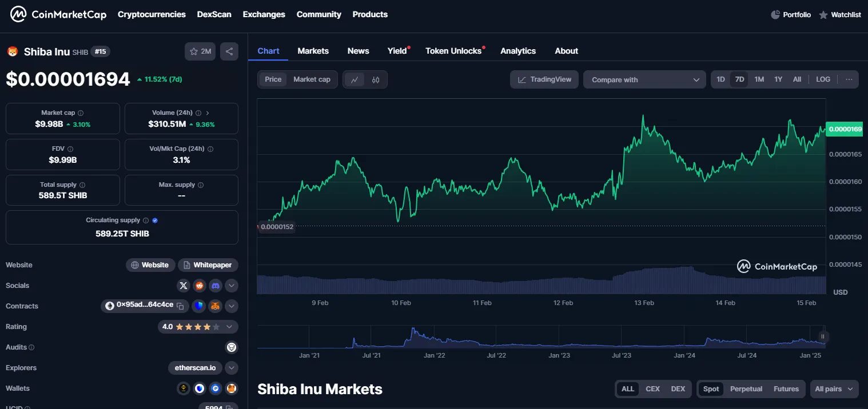The height and width of the screenshot is (409, 868).
Task: Switch to candlestick chart mode
Action: coord(375,79)
